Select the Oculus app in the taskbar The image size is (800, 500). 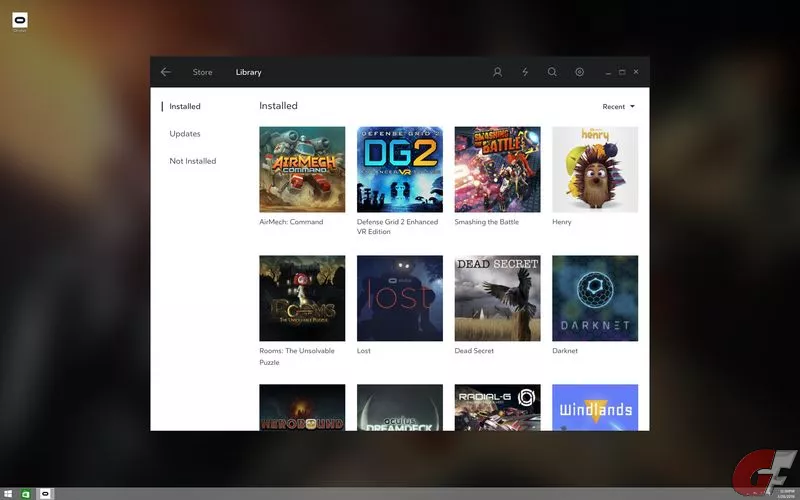click(x=45, y=493)
